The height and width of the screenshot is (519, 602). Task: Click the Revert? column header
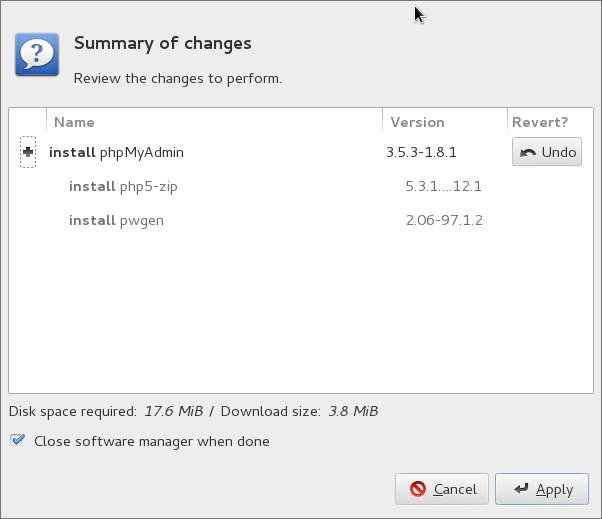(x=550, y=122)
